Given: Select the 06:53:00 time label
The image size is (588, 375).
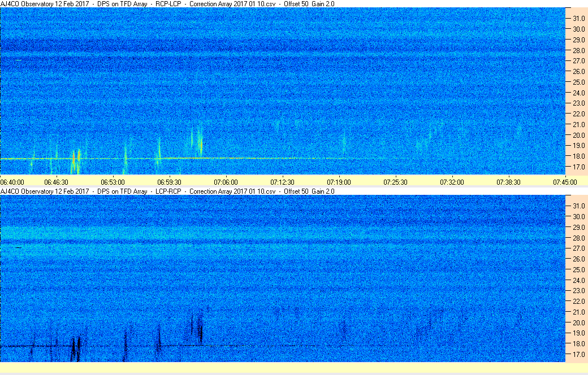Looking at the screenshot, I should tap(113, 182).
